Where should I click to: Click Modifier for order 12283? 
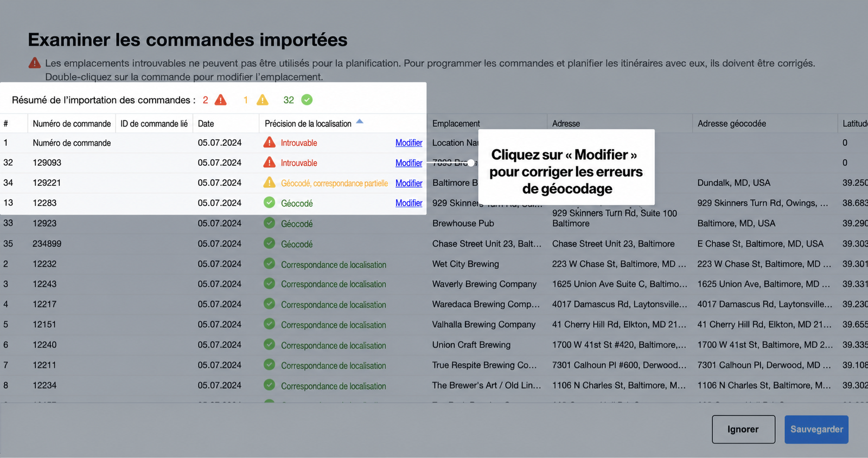click(409, 203)
